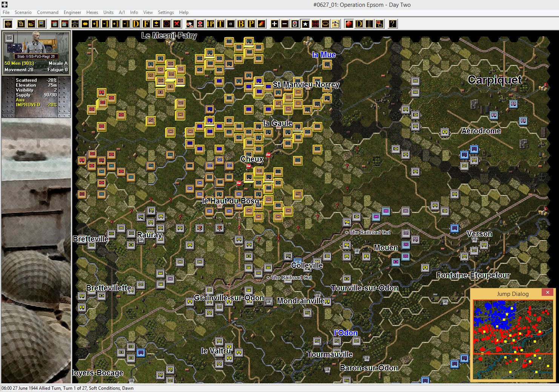Viewport: 559px width, 392px height.
Task: Click the red X toolbar icon
Action: [x=177, y=24]
